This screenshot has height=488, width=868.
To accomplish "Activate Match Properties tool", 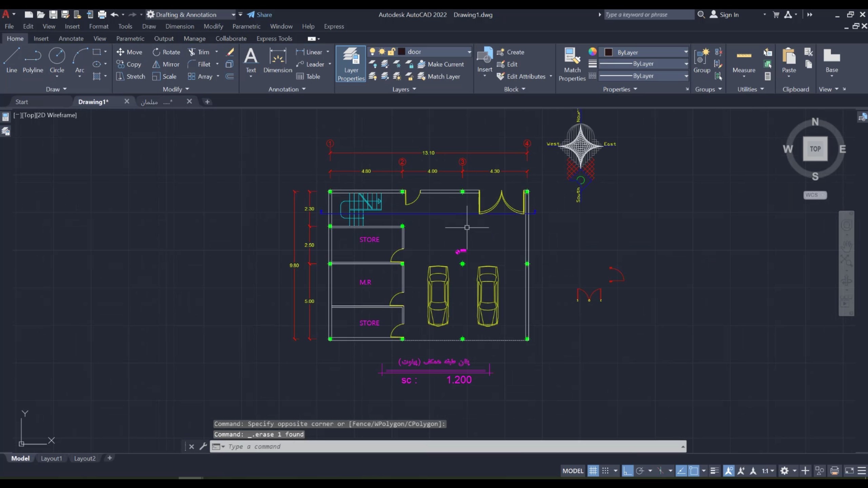I will click(x=572, y=64).
